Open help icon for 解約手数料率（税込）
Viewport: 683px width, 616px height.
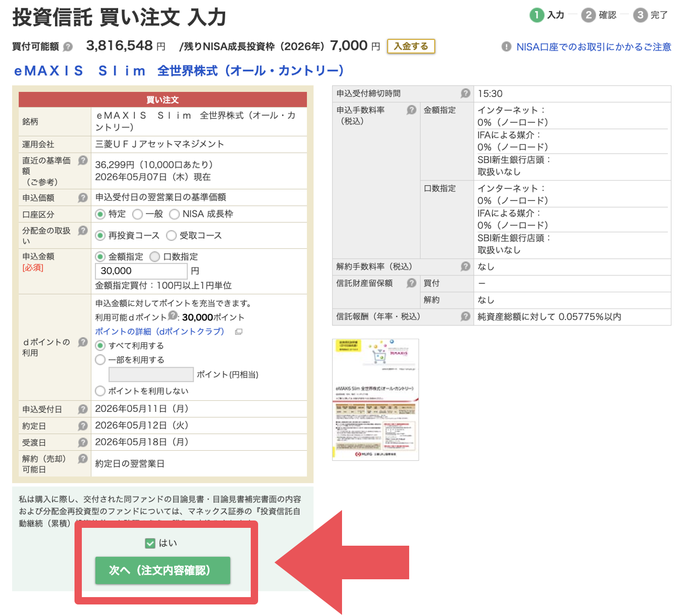[x=465, y=267]
